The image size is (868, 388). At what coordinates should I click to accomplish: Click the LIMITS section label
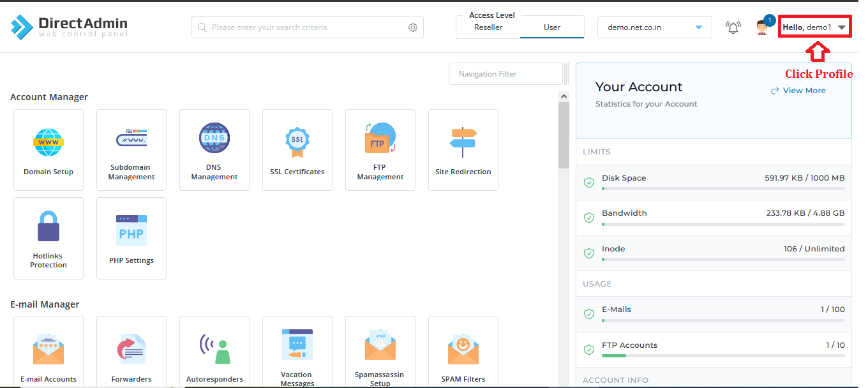[597, 152]
